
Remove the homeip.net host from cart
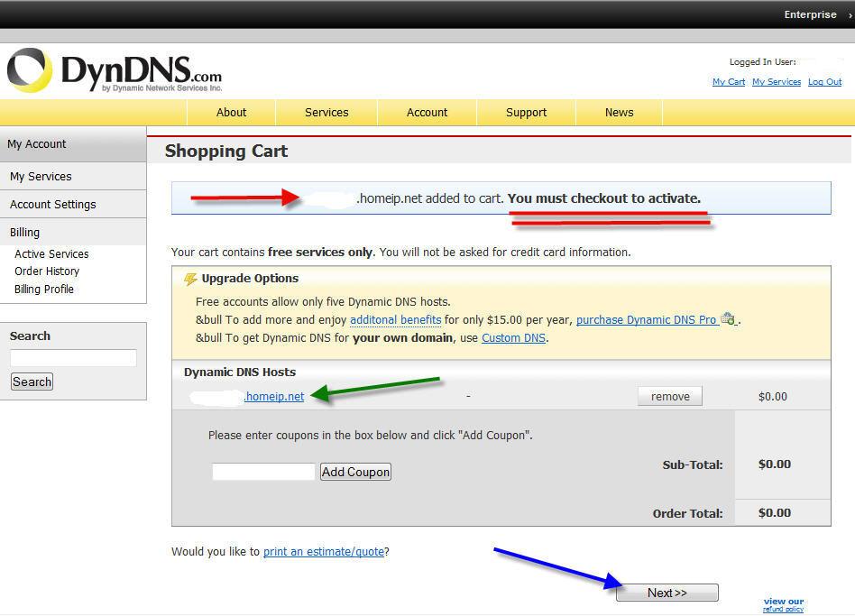coord(670,396)
